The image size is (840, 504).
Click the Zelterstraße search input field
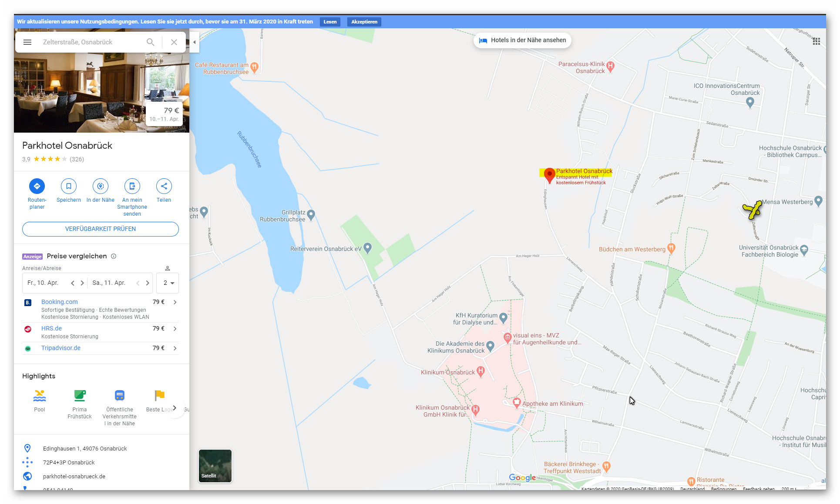click(89, 42)
